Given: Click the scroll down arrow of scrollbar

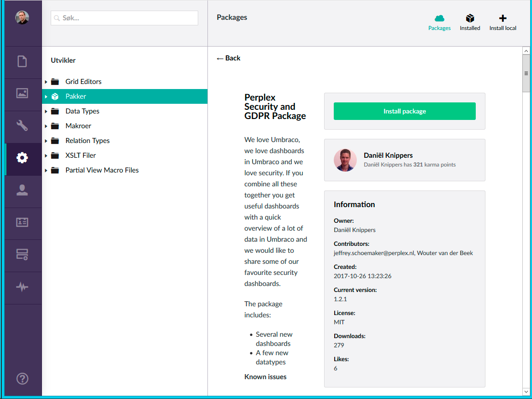Looking at the screenshot, I should pos(526,392).
